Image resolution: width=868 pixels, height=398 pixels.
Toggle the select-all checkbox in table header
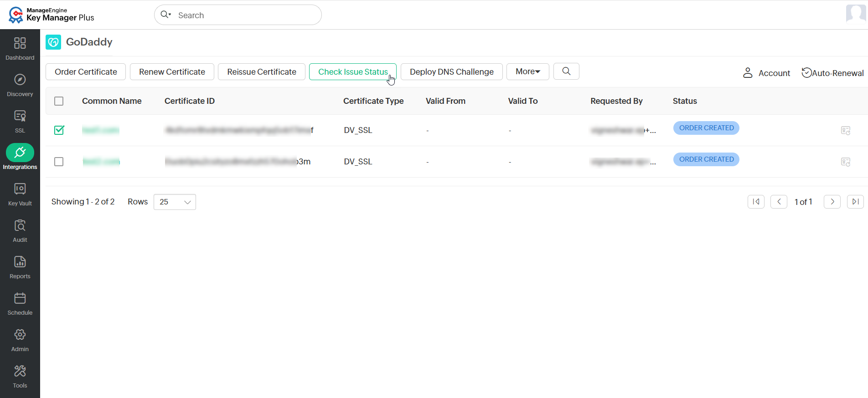tap(59, 101)
